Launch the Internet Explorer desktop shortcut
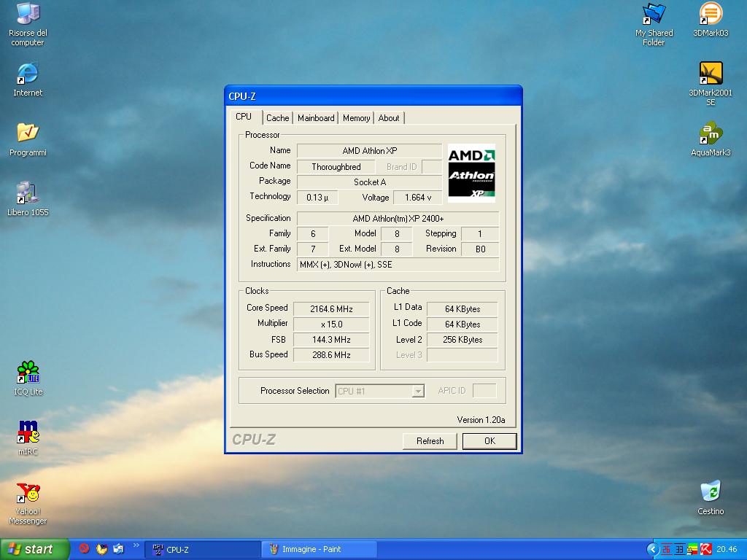Screen dimensions: 747x560 (28, 79)
